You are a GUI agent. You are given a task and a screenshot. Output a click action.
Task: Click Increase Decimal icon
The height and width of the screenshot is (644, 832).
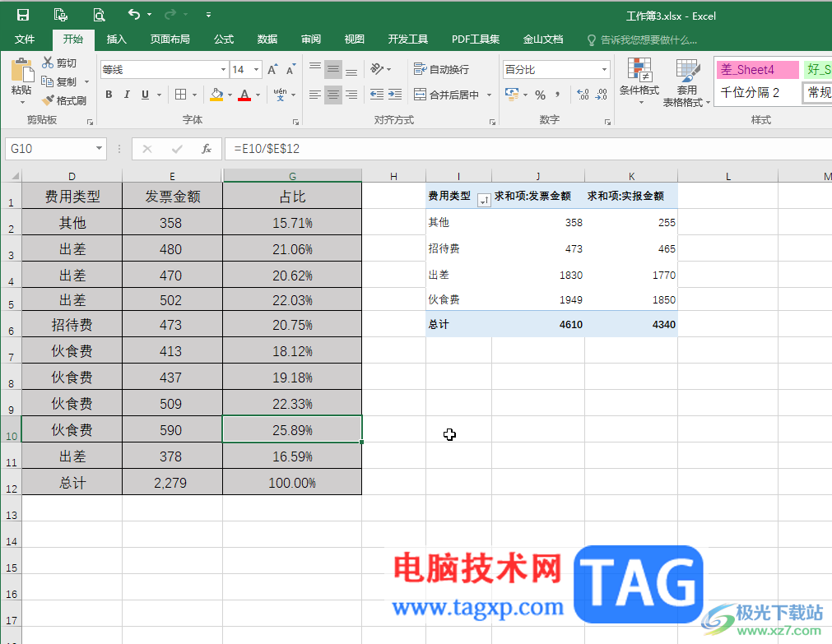[583, 95]
